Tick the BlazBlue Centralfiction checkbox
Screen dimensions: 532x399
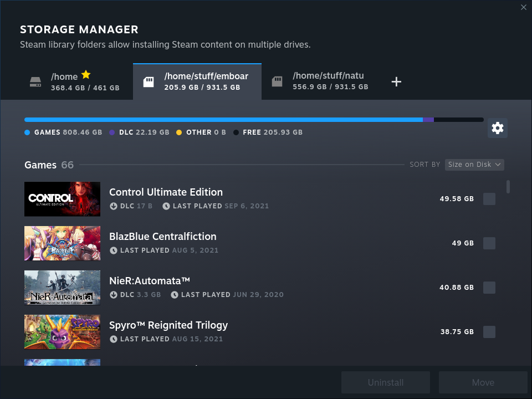(489, 243)
